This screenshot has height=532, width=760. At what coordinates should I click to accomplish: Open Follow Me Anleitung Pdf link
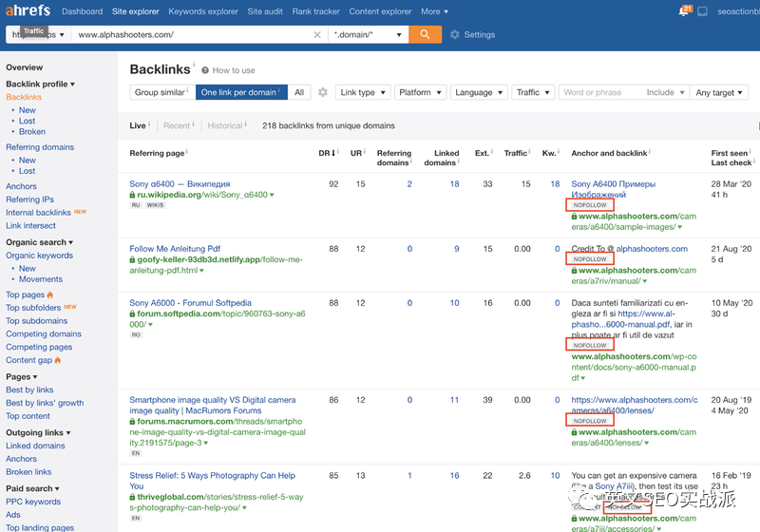[x=175, y=249]
